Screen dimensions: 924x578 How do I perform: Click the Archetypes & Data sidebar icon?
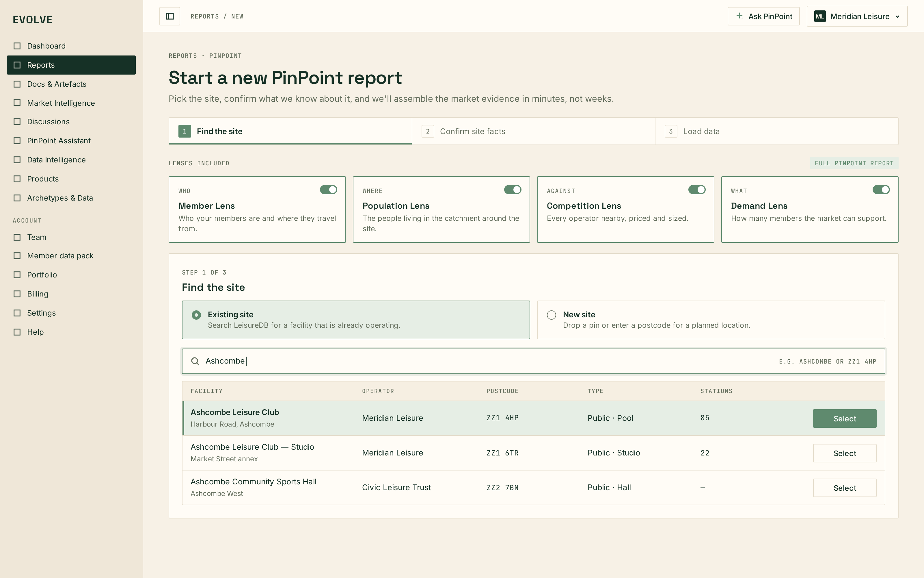tap(17, 198)
